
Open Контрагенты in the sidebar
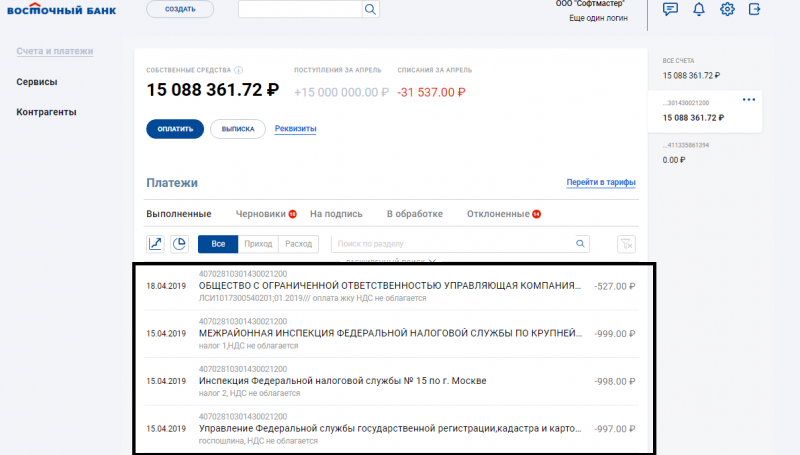tap(47, 112)
